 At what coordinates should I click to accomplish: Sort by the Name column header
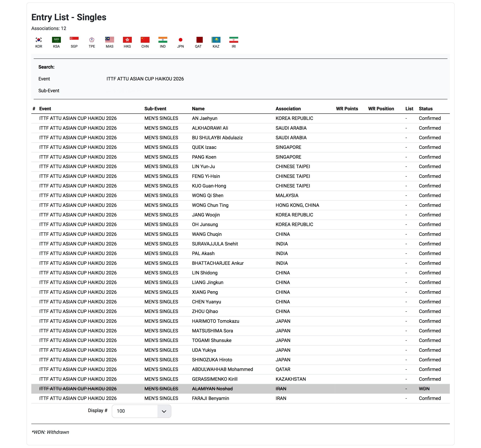tap(198, 109)
